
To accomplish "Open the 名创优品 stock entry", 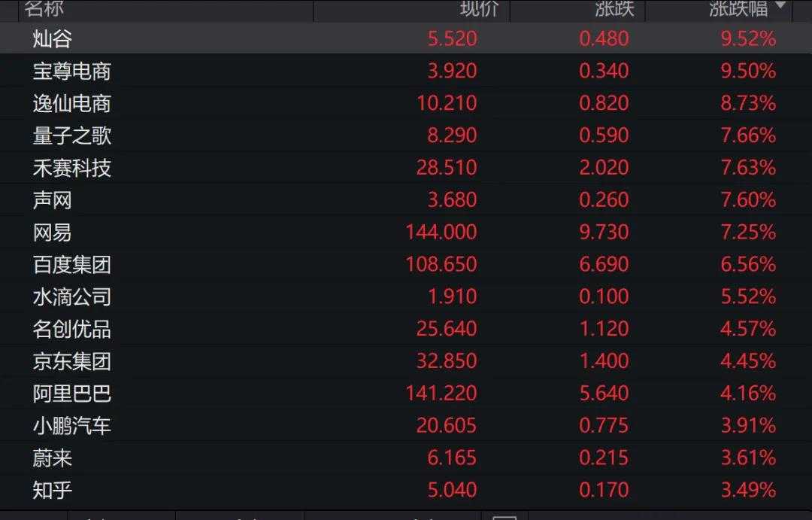I will tap(72, 329).
